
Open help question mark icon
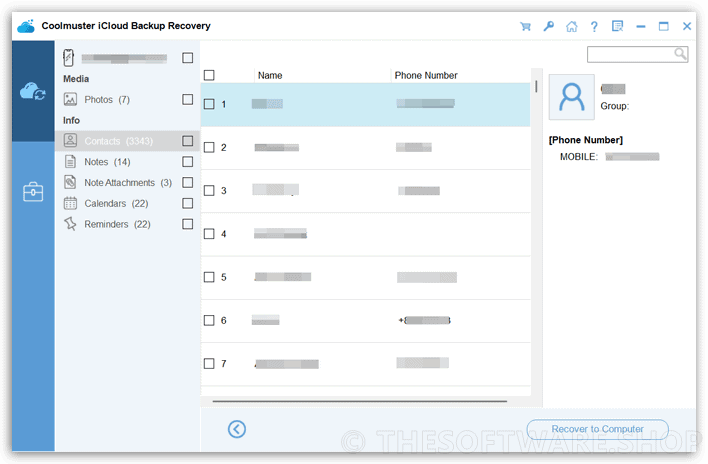point(594,27)
